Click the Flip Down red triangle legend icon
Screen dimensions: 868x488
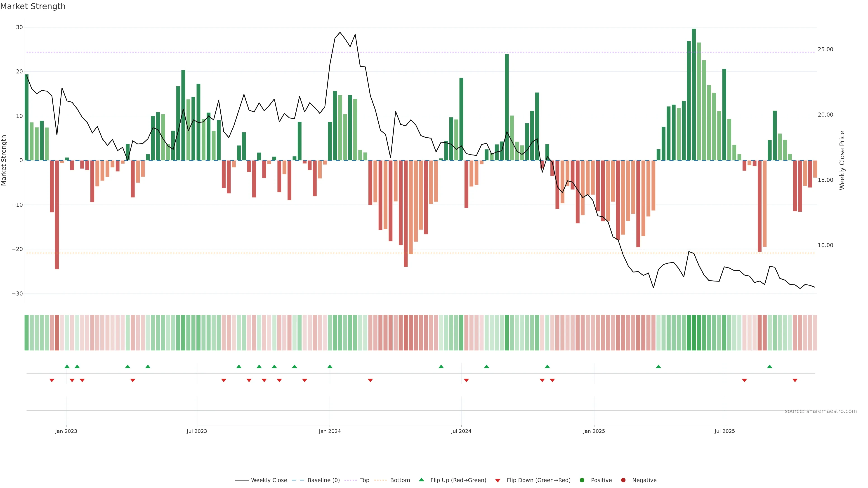point(498,480)
